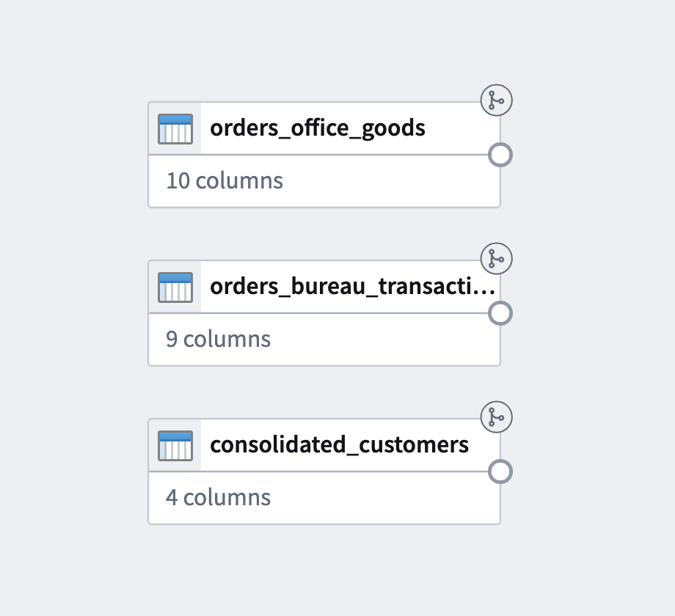Click output port circle of orders_bureau_transacti…
Image resolution: width=675 pixels, height=616 pixels.
click(x=500, y=314)
